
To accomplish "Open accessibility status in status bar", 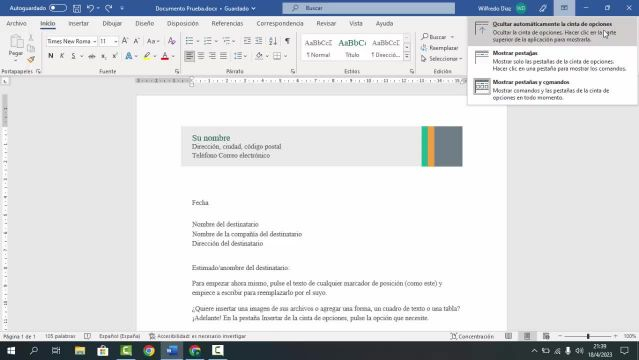I will [197, 336].
